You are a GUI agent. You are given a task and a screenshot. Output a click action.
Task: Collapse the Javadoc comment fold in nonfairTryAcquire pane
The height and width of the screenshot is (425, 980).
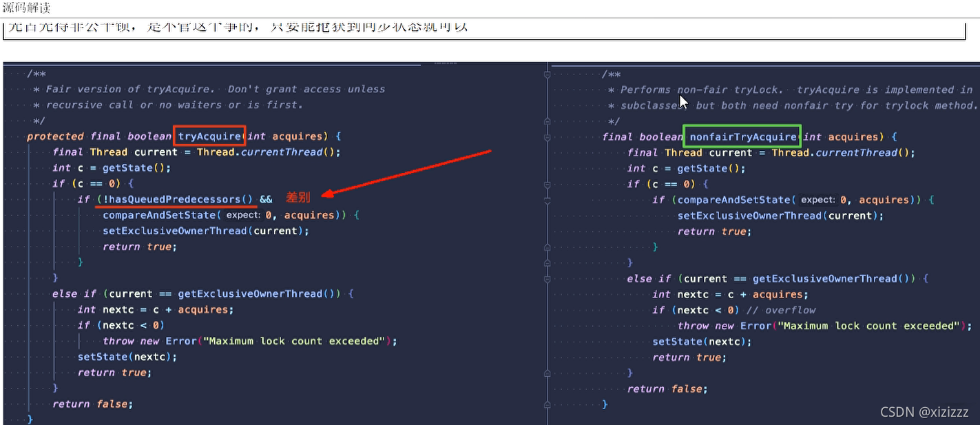click(x=548, y=74)
